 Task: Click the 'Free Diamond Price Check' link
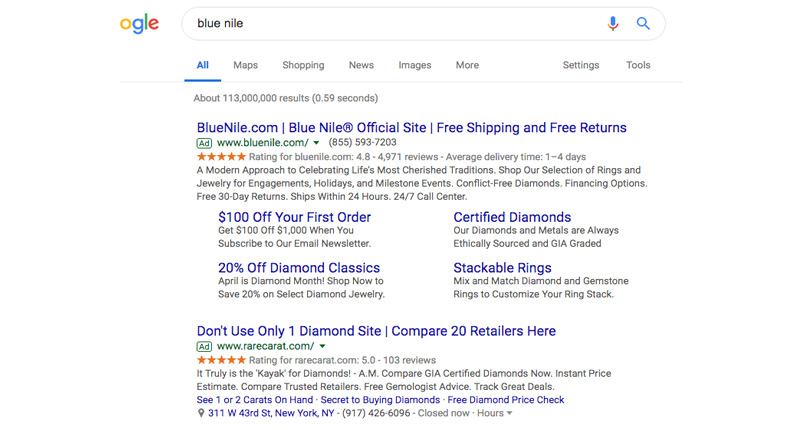[506, 400]
